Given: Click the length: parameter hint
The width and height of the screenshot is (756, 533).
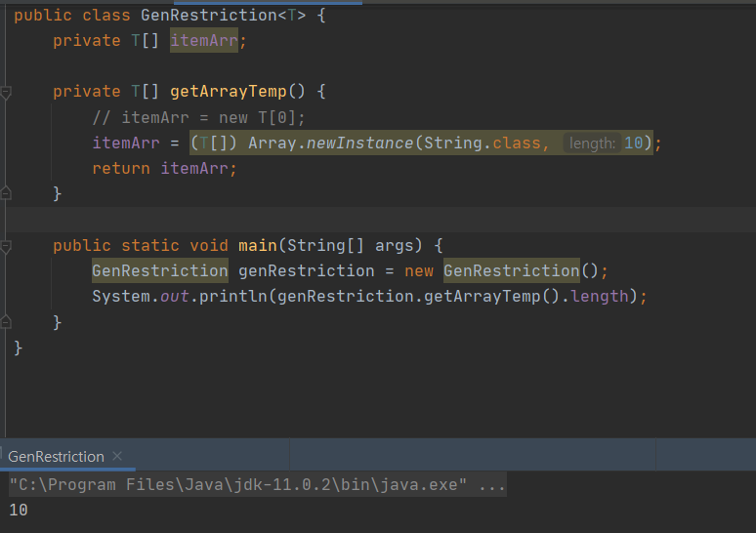Looking at the screenshot, I should click(592, 143).
